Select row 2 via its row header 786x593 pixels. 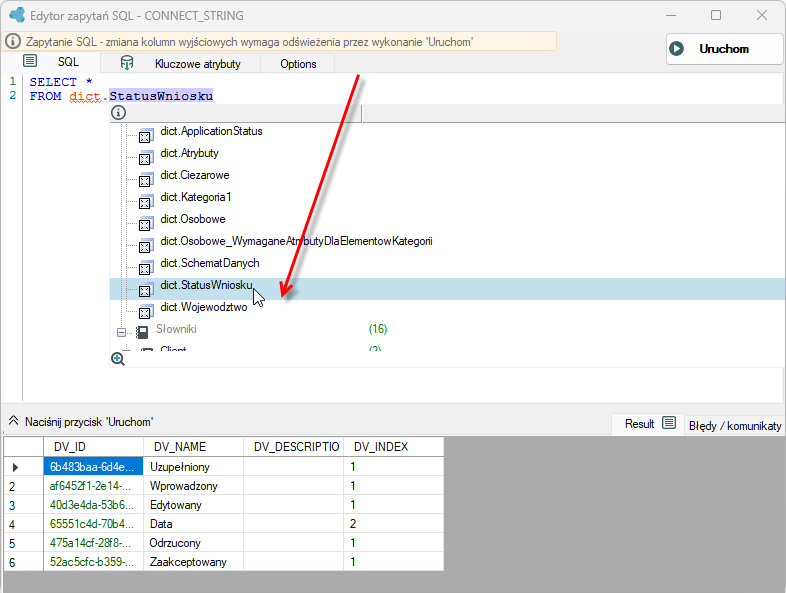24,485
